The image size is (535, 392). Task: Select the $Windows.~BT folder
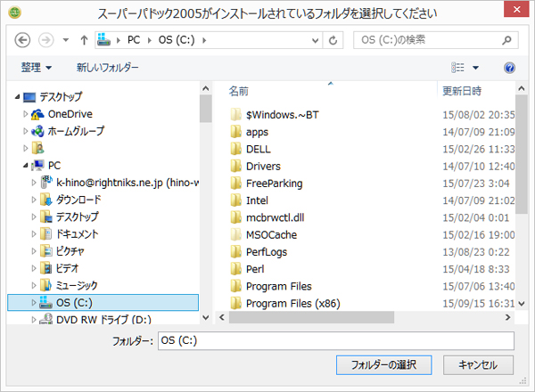pos(283,115)
